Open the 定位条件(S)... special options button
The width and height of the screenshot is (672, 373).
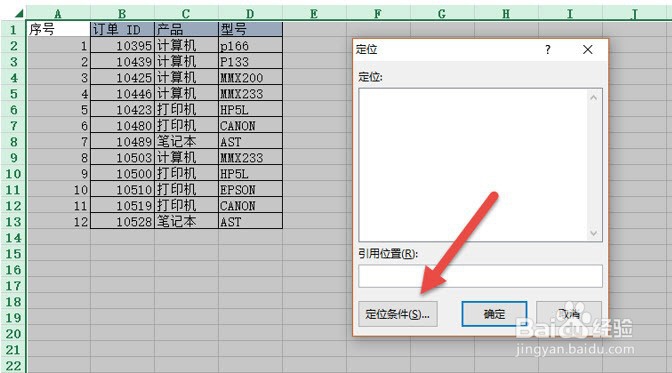(x=398, y=314)
